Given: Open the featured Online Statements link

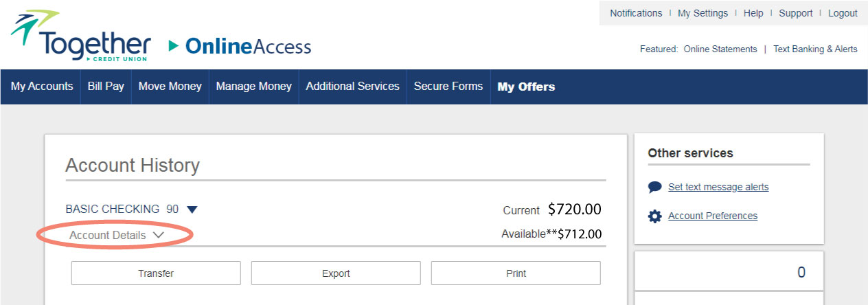Looking at the screenshot, I should point(720,49).
